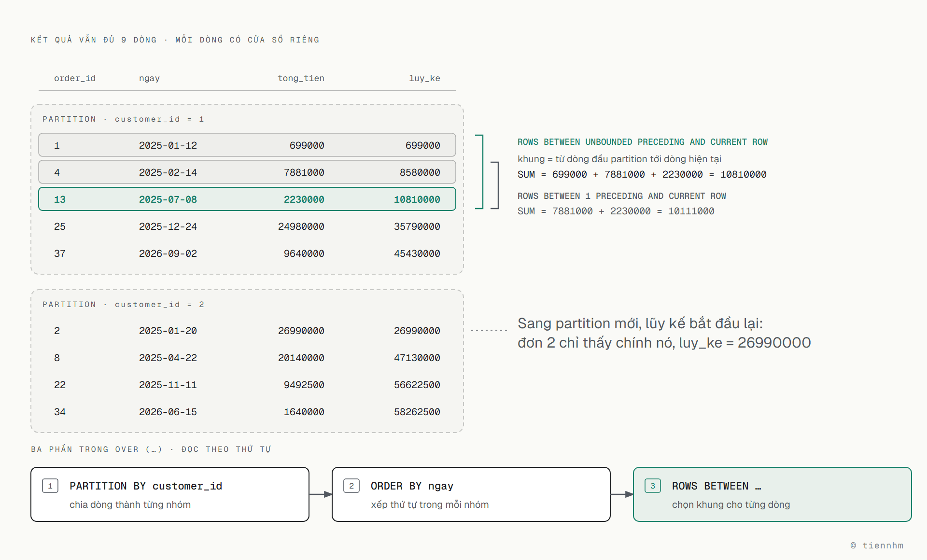Click the date 2025-11-11
This screenshot has width=927, height=560.
point(168,385)
